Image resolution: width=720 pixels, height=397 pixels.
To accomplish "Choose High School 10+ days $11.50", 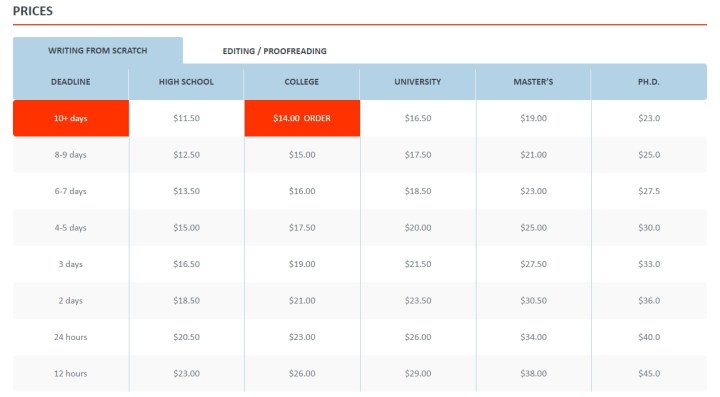I will click(186, 118).
